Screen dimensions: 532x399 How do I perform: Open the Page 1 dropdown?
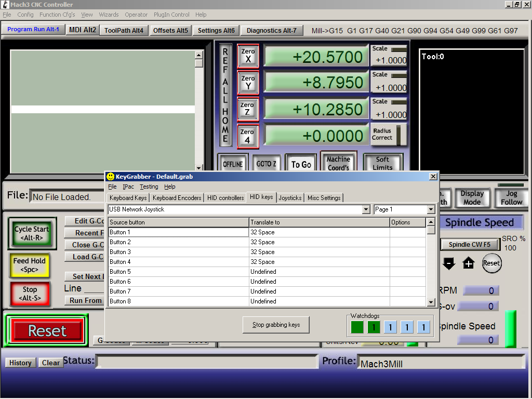[431, 209]
